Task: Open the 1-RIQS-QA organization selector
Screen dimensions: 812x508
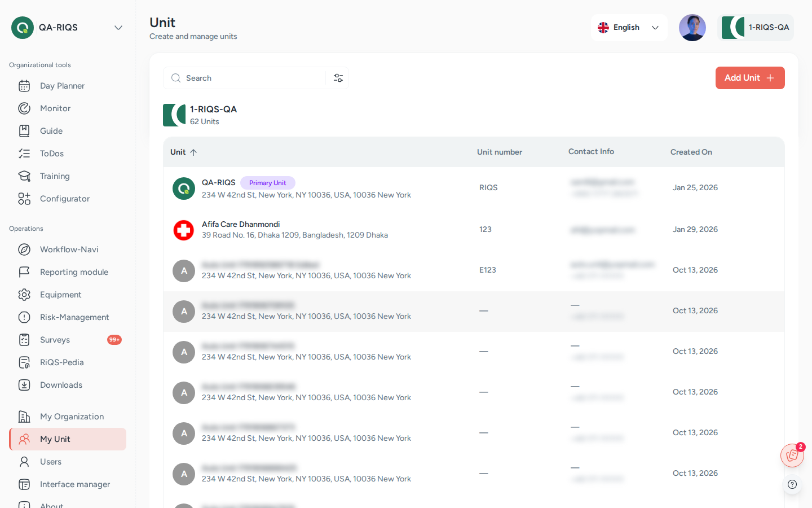Action: point(756,28)
